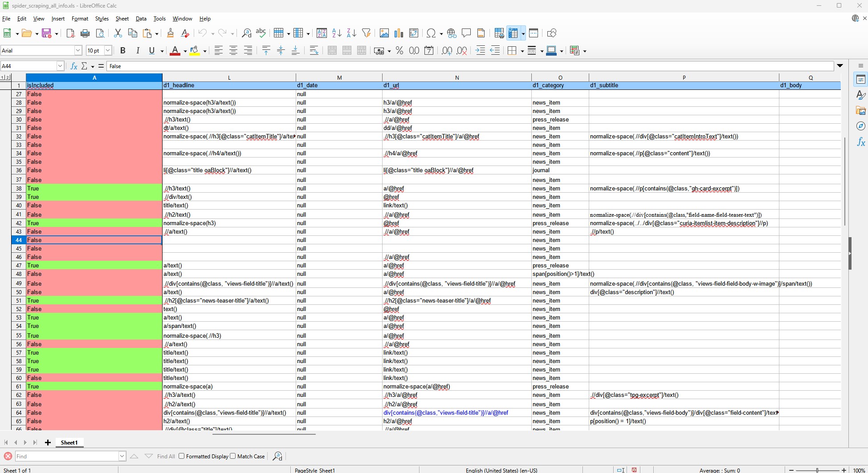Viewport: 868px width, 473px height.
Task: Click the Spelling check icon
Action: pyautogui.click(x=261, y=33)
